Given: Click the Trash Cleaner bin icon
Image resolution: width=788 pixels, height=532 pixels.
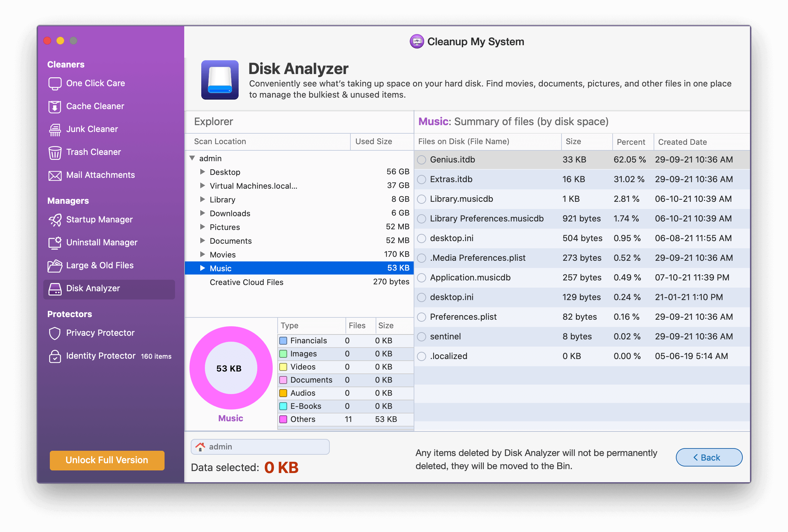Looking at the screenshot, I should click(55, 152).
